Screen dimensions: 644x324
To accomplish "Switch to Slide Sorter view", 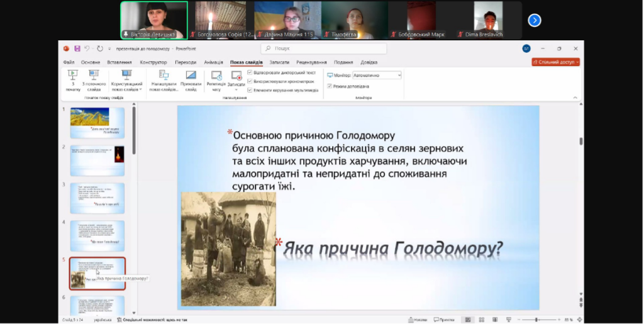I will [481, 320].
